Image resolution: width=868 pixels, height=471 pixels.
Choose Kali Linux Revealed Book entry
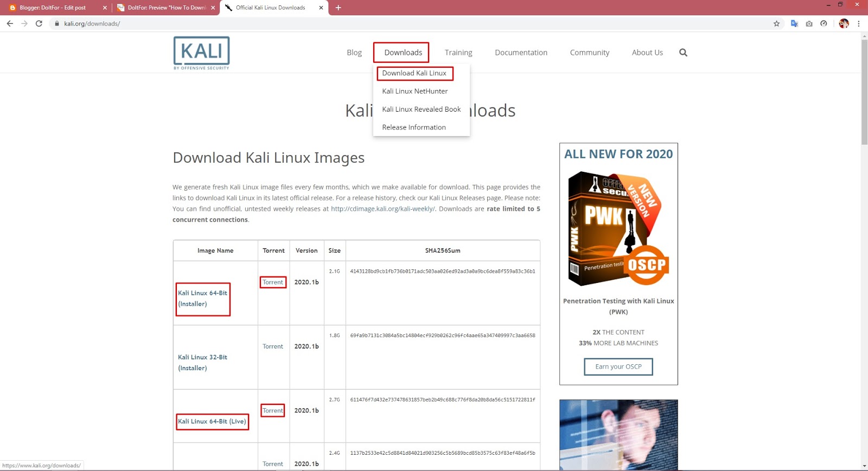(422, 109)
